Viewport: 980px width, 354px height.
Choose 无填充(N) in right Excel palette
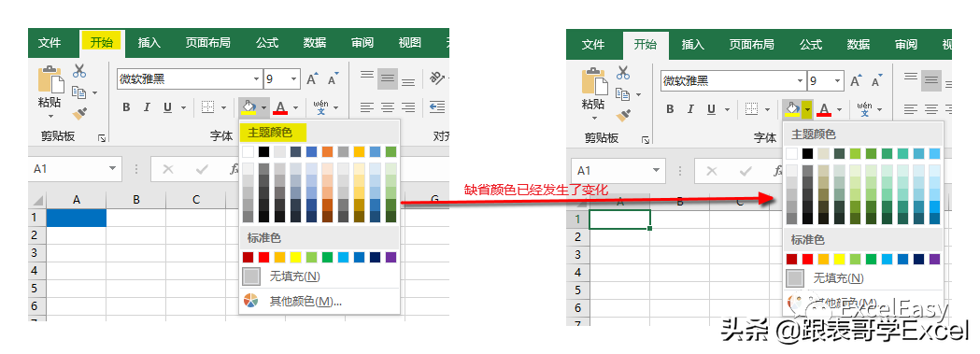pyautogui.click(x=862, y=277)
